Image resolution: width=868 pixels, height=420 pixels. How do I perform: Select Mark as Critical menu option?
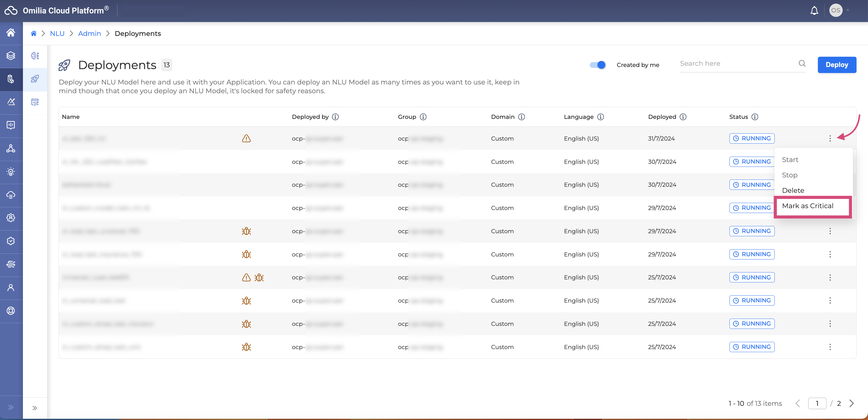click(x=807, y=206)
